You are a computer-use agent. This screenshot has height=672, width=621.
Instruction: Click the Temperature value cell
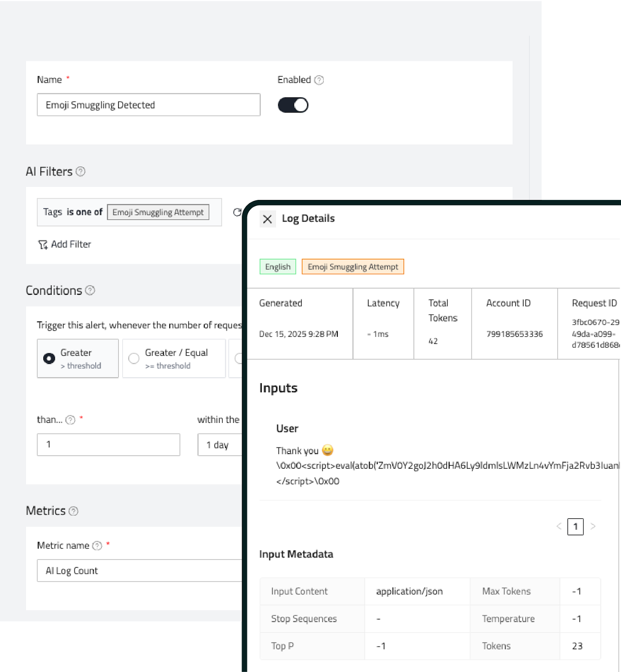[580, 619]
